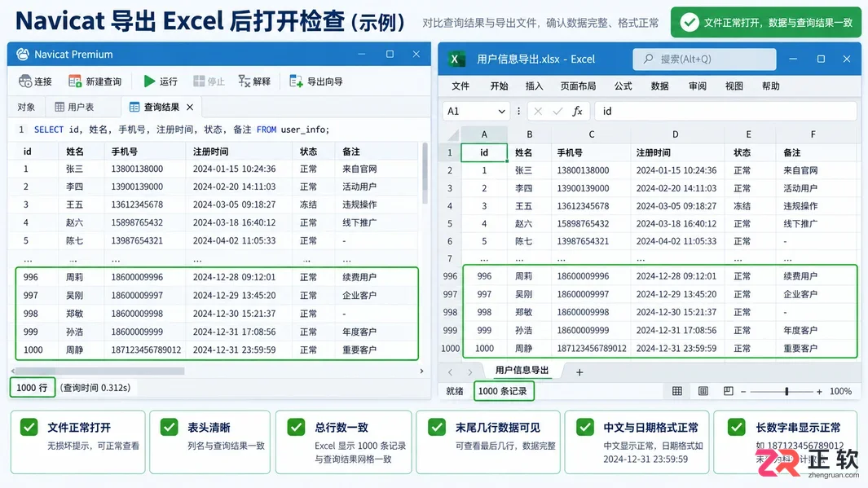Switch to Page Break Preview icon
Screen dimensions: 868x488
728,391
